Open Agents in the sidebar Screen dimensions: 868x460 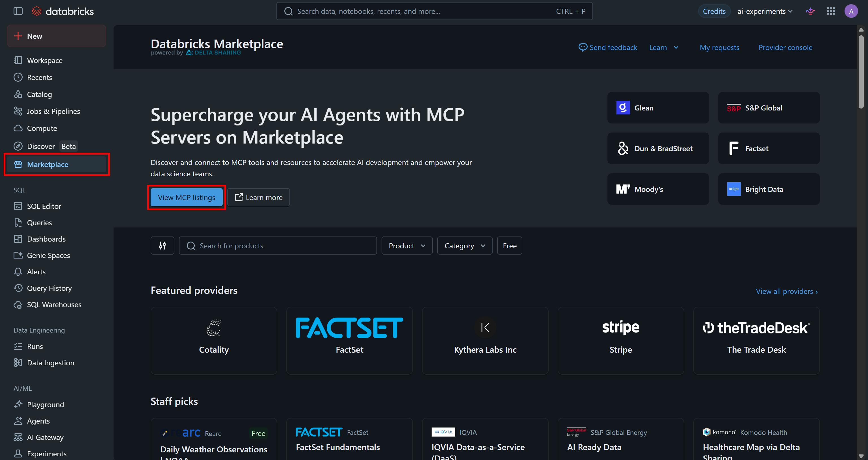coord(57,421)
